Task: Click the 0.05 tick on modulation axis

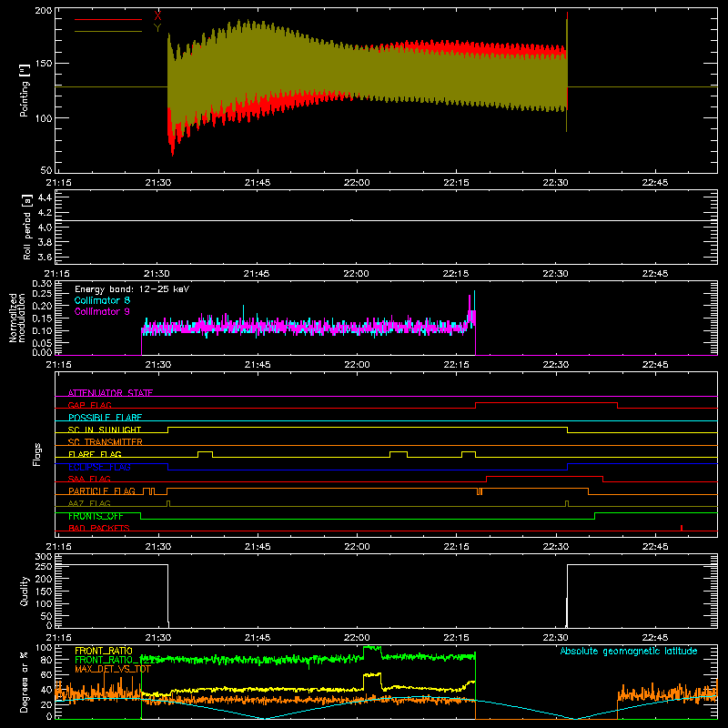Action: pyautogui.click(x=42, y=343)
